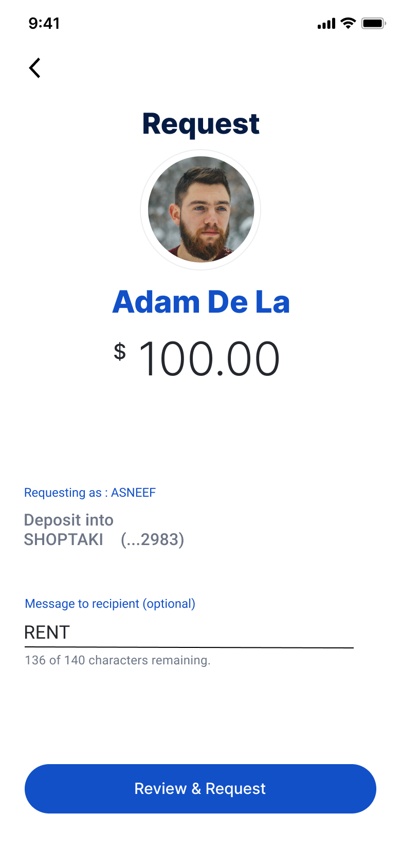Tap the back arrow icon
401x868 pixels.
[35, 68]
